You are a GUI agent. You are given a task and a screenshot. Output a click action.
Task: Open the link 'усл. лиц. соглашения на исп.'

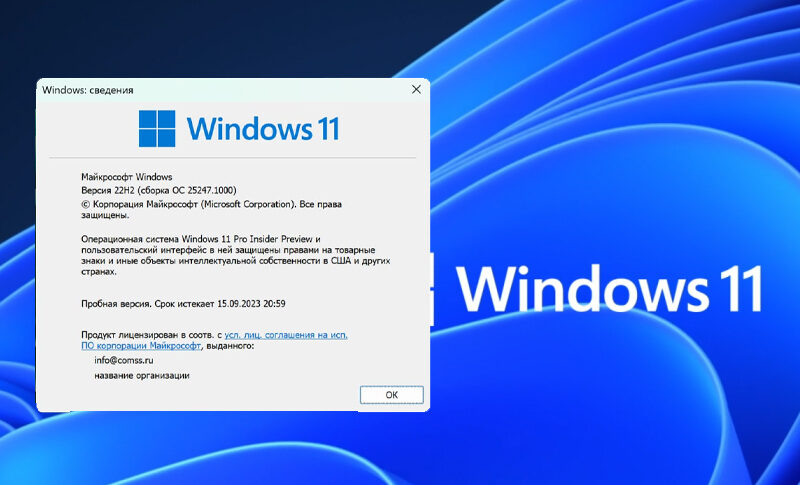click(x=286, y=335)
